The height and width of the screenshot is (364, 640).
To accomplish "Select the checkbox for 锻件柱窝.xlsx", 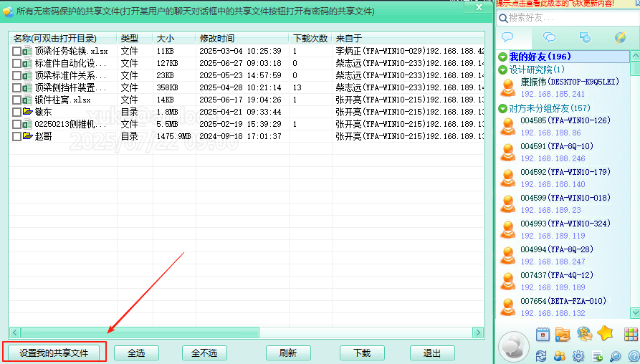I will (x=16, y=100).
